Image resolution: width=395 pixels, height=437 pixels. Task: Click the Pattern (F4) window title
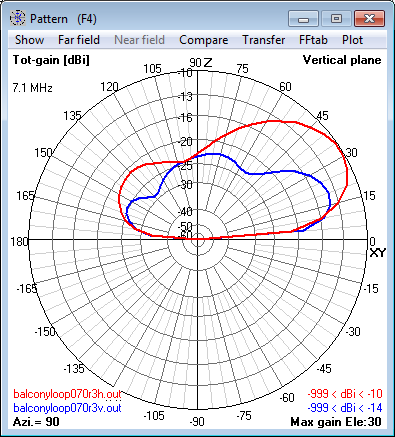63,19
